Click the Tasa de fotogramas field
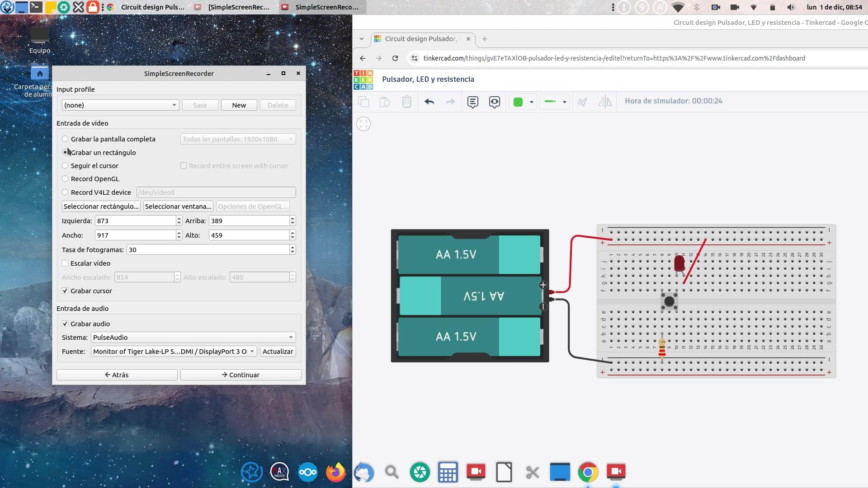The image size is (868, 488). pyautogui.click(x=208, y=250)
